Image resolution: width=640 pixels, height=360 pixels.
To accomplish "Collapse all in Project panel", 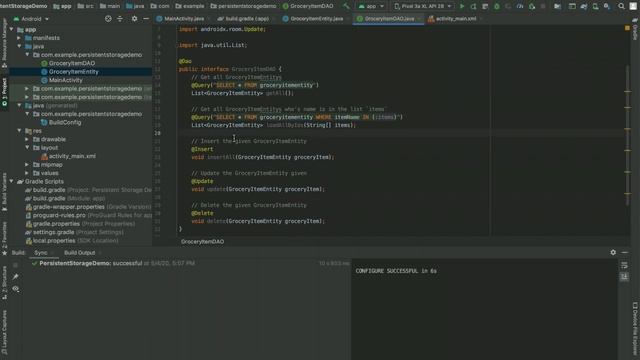I will [x=120, y=19].
